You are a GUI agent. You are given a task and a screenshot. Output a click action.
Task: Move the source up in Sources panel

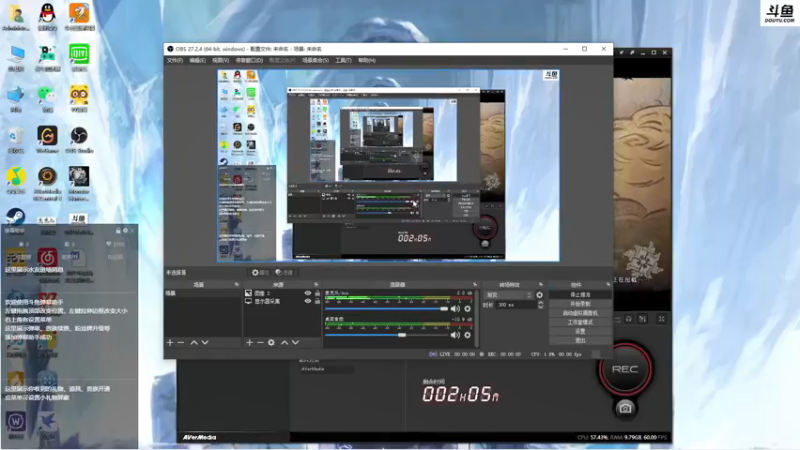pos(284,342)
